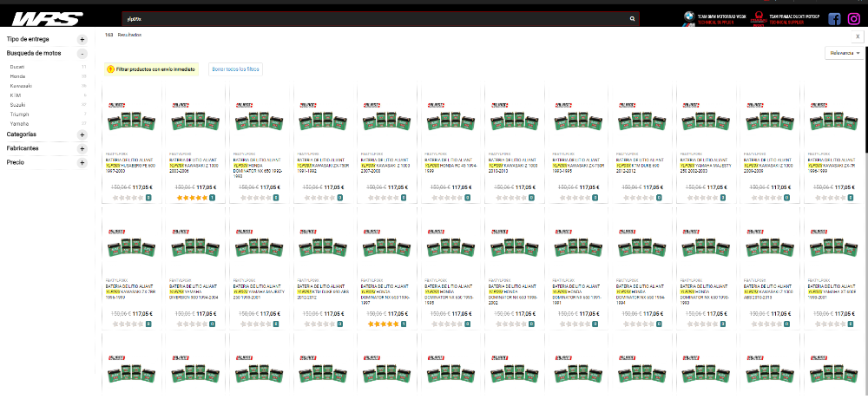Viewport: 868px width, 399px height.
Task: Expand the Tipo de entrega section
Action: pos(82,40)
